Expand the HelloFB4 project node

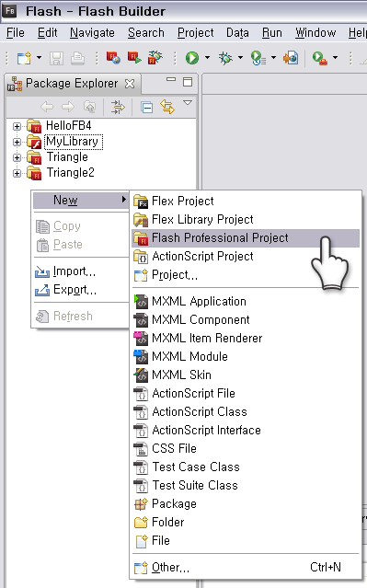pyautogui.click(x=17, y=126)
